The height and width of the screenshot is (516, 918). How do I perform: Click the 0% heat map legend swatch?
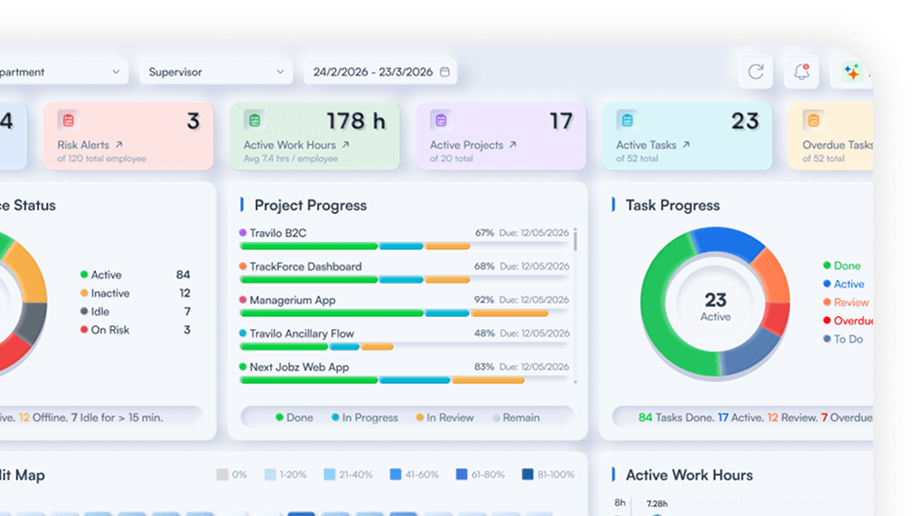(x=222, y=474)
